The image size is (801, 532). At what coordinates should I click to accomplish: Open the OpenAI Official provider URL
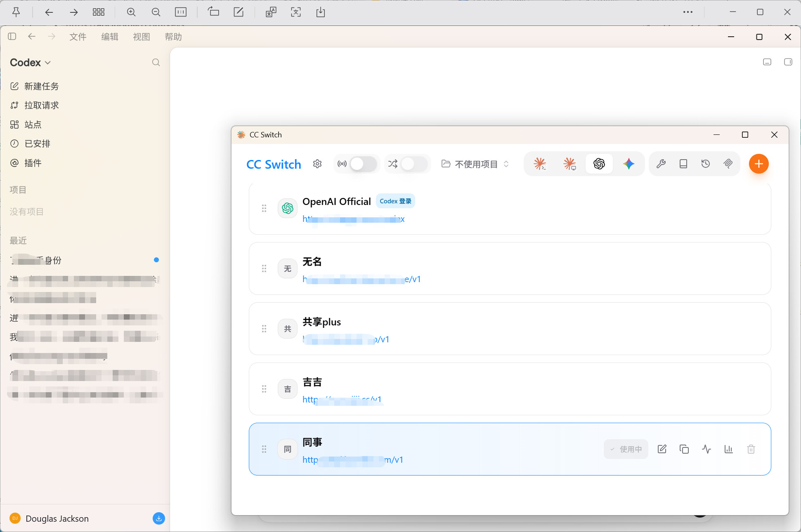point(354,219)
